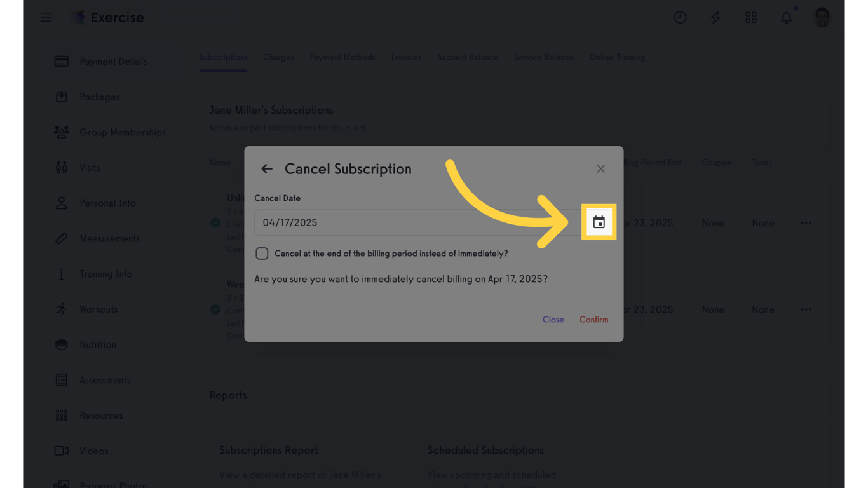
Task: Open options menu for second subscription row
Action: coord(806,309)
